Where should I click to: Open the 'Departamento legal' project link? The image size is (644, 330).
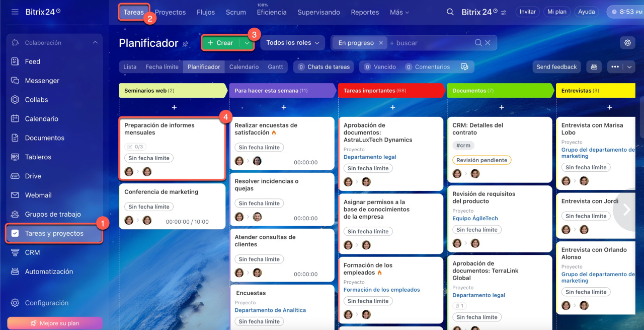(370, 157)
